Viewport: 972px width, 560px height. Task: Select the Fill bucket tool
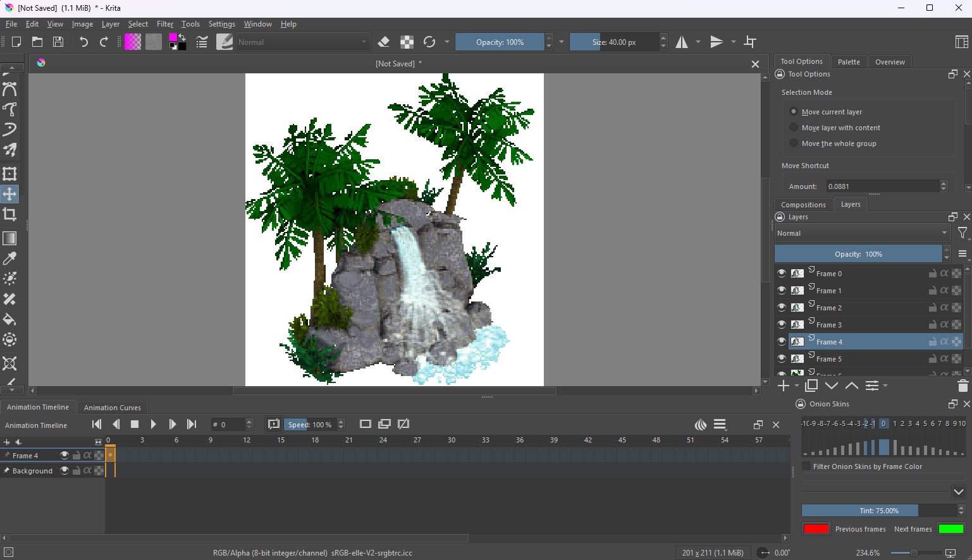tap(9, 319)
